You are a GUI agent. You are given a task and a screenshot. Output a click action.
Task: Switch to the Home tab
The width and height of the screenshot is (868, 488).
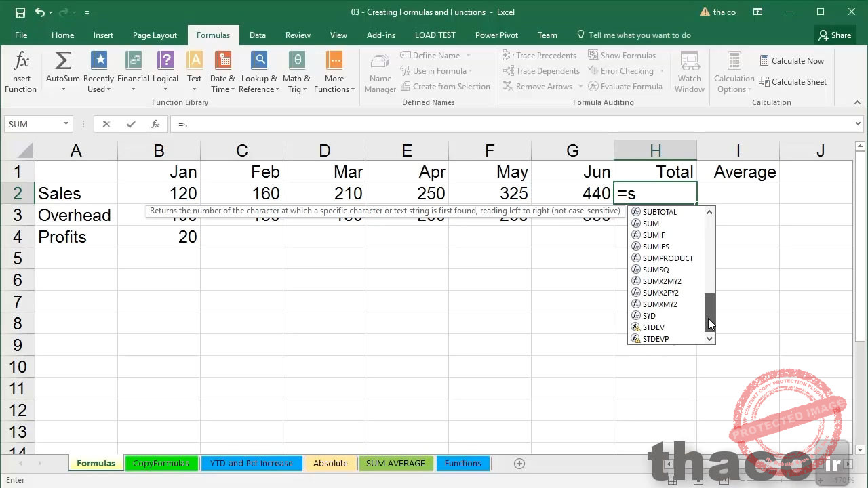(x=62, y=35)
